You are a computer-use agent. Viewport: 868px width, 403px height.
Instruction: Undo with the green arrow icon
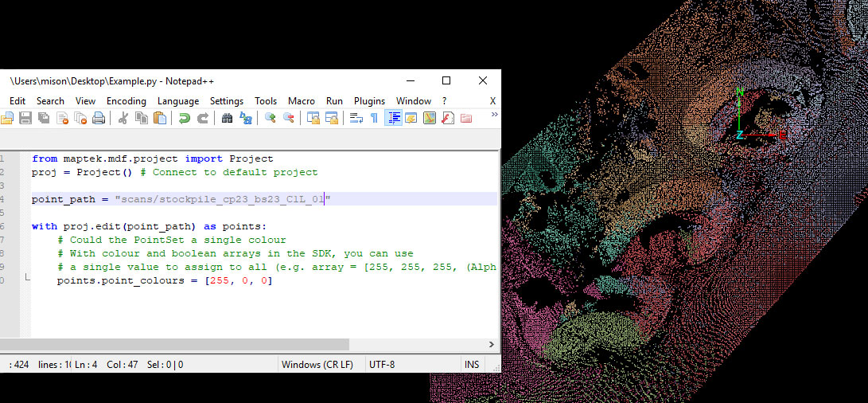coord(185,118)
